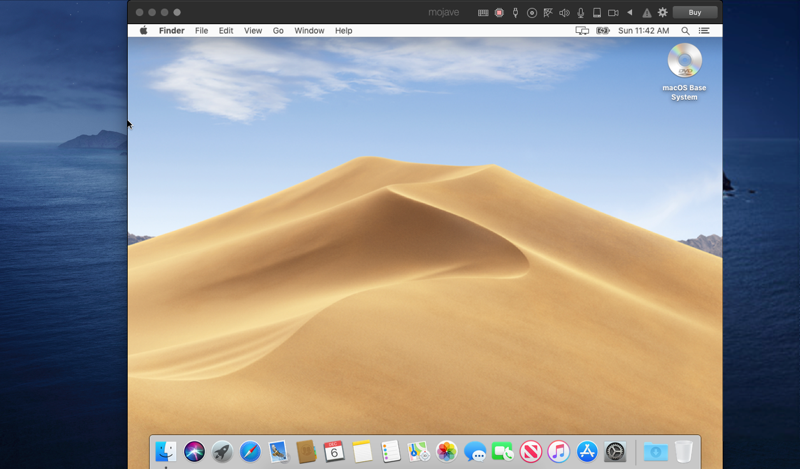Click the warning triangle icon in the VM toolbar

pos(646,13)
